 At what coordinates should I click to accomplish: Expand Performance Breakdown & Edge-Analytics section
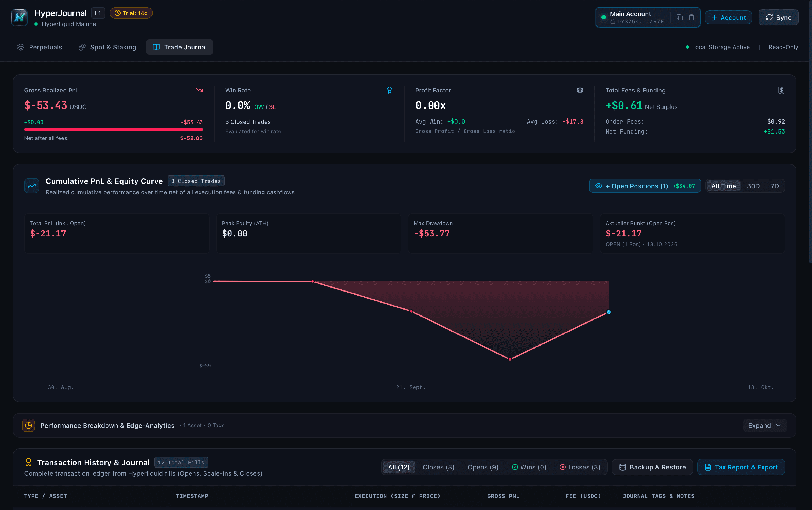click(x=764, y=425)
